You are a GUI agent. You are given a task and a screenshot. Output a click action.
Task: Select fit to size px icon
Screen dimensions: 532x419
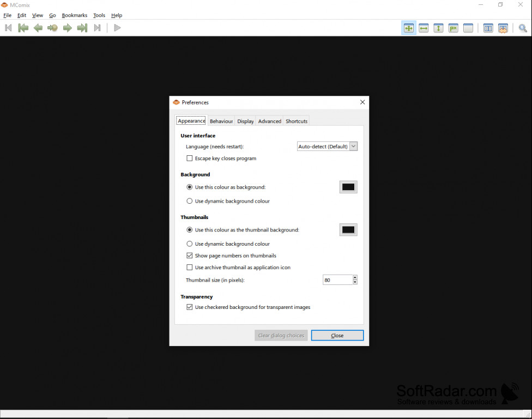[x=454, y=28]
